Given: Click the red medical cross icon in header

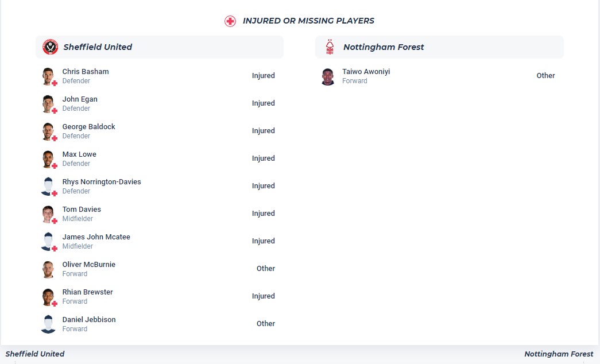Looking at the screenshot, I should coord(230,21).
